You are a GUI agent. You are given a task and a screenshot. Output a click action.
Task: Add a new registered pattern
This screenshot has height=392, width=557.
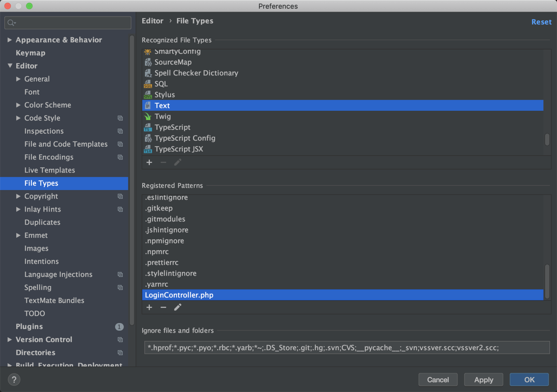(149, 307)
